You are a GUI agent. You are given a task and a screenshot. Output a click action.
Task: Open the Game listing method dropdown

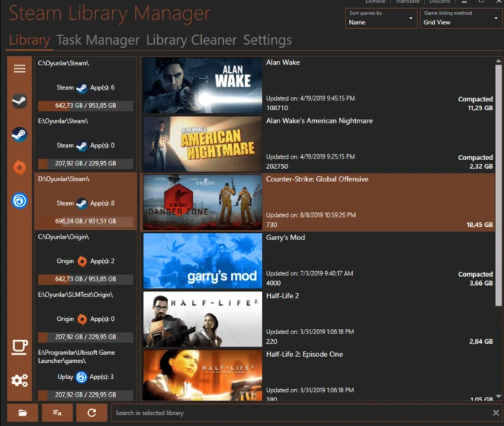(461, 18)
